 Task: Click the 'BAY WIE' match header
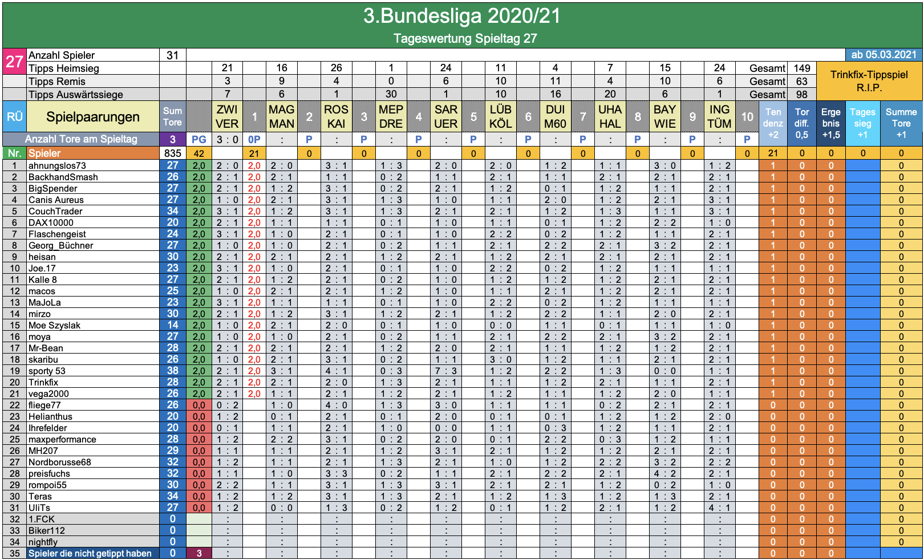[x=665, y=116]
